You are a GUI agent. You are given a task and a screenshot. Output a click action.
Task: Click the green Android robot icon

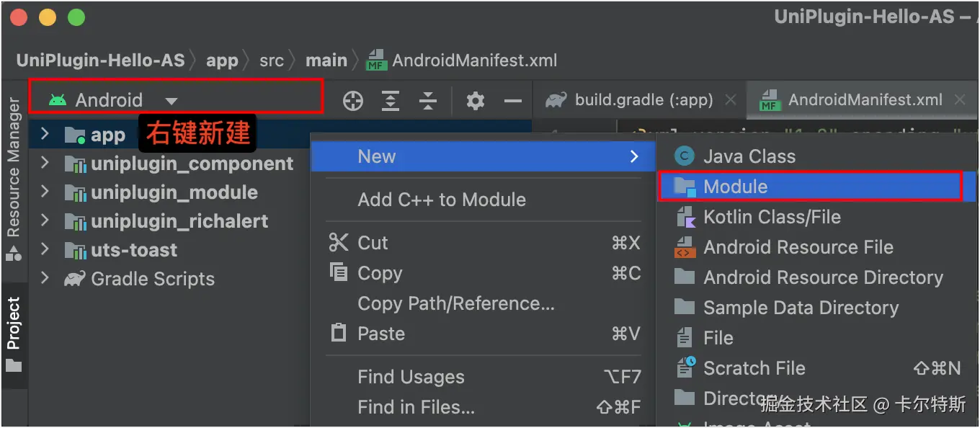58,100
